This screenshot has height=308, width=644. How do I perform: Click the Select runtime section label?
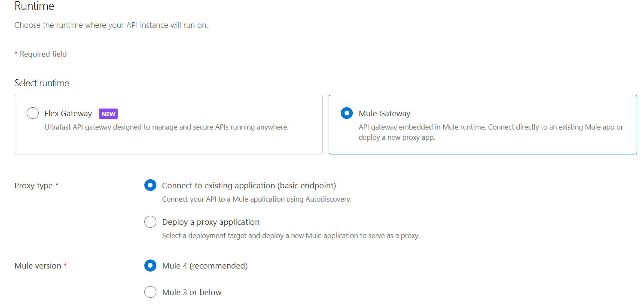coord(42,83)
